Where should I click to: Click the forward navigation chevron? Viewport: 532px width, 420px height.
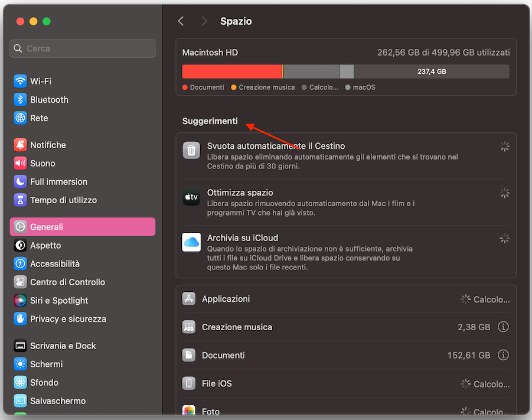(204, 21)
